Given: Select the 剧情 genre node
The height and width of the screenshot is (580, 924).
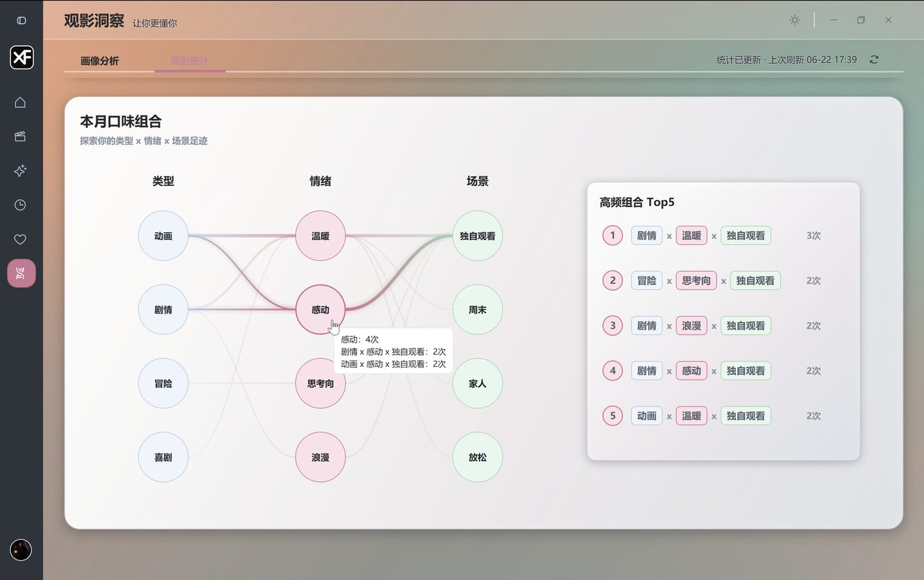Looking at the screenshot, I should [x=163, y=309].
